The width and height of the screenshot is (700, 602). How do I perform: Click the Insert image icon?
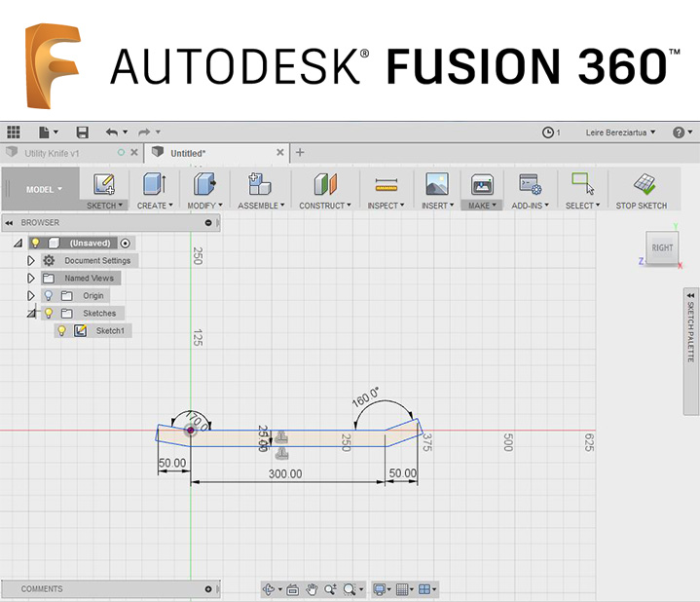tap(437, 184)
